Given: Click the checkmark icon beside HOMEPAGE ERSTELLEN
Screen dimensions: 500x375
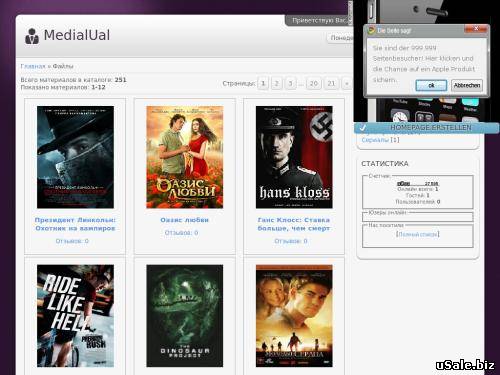Looking at the screenshot, I should click(x=363, y=127).
